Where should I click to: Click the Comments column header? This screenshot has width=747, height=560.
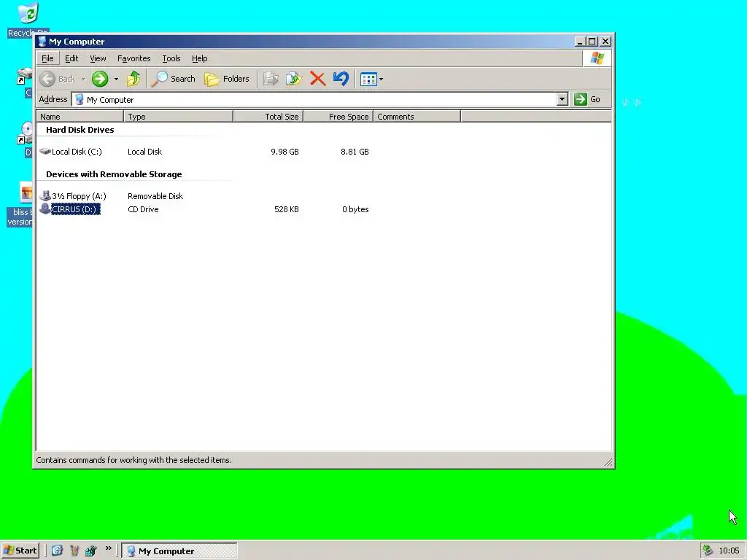pos(417,117)
